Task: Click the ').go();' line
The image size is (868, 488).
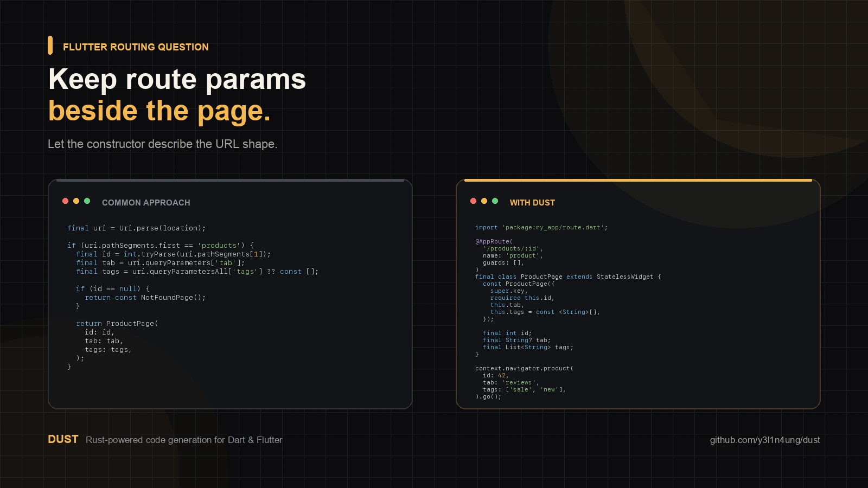Action: click(x=488, y=397)
